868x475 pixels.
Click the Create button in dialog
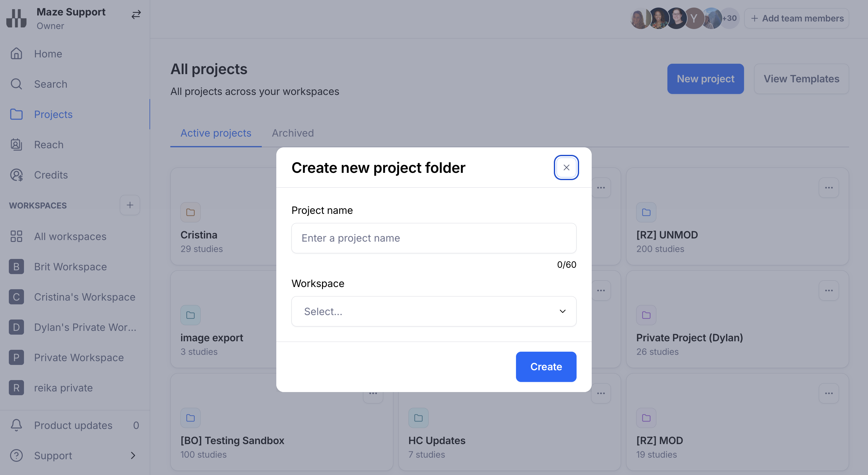(x=546, y=367)
